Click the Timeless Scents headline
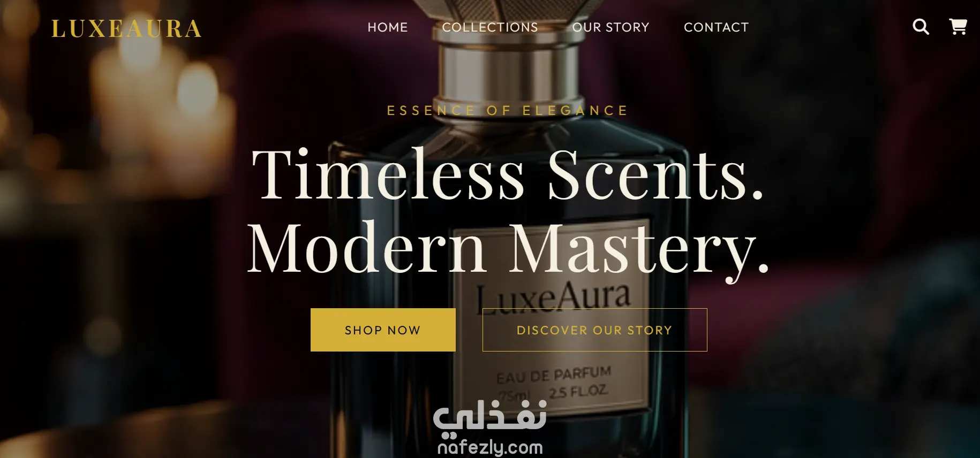Image resolution: width=980 pixels, height=458 pixels. pos(507,174)
